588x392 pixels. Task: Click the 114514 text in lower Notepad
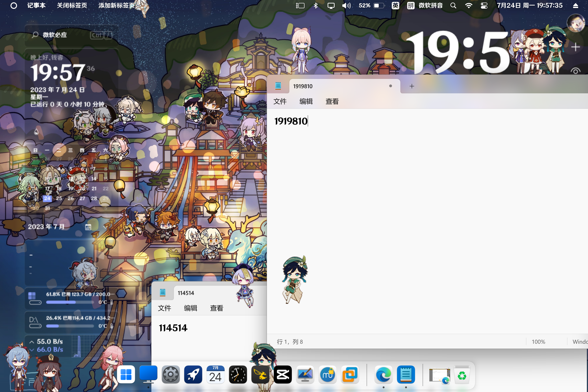click(x=173, y=328)
